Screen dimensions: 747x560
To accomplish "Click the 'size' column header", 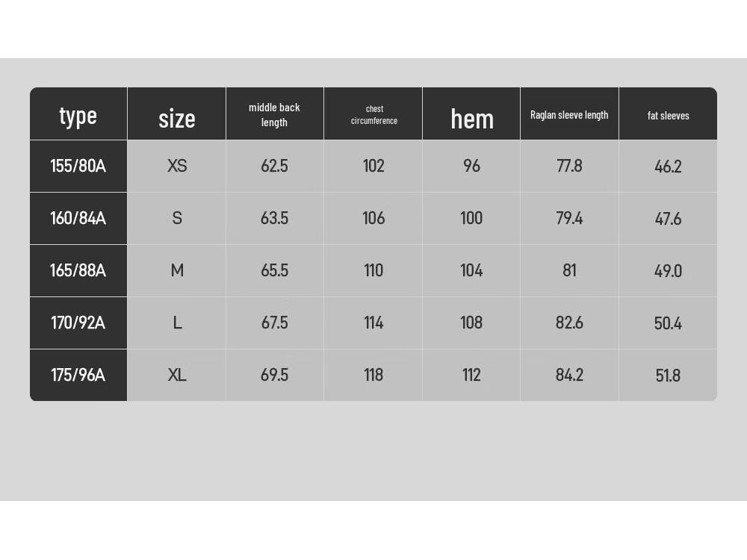I will (x=177, y=119).
